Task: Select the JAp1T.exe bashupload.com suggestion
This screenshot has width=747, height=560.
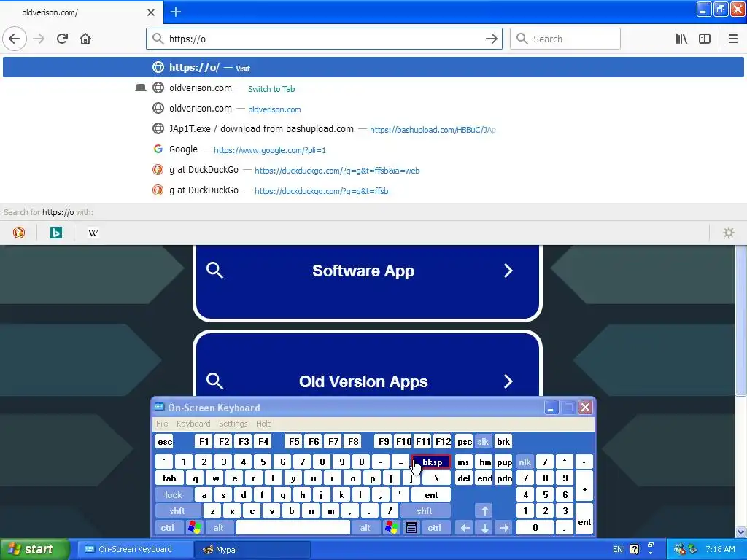Action: pos(373,128)
